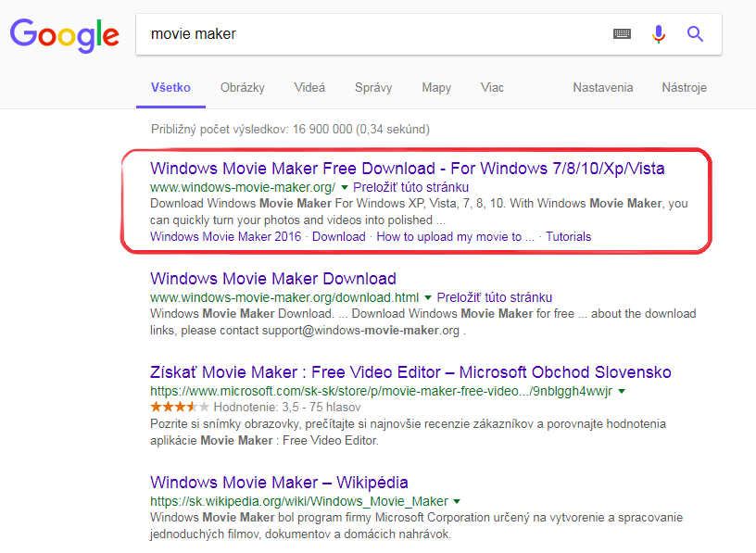This screenshot has width=756, height=553.
Task: Expand dropdown arrow next to download.html URL
Action: [x=428, y=297]
